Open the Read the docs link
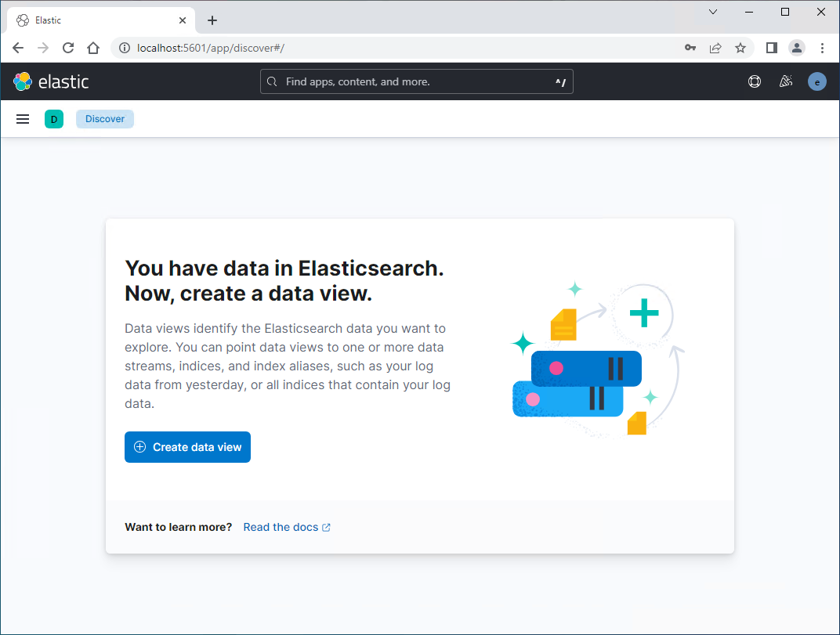Viewport: 840px width, 635px height. [x=287, y=528]
